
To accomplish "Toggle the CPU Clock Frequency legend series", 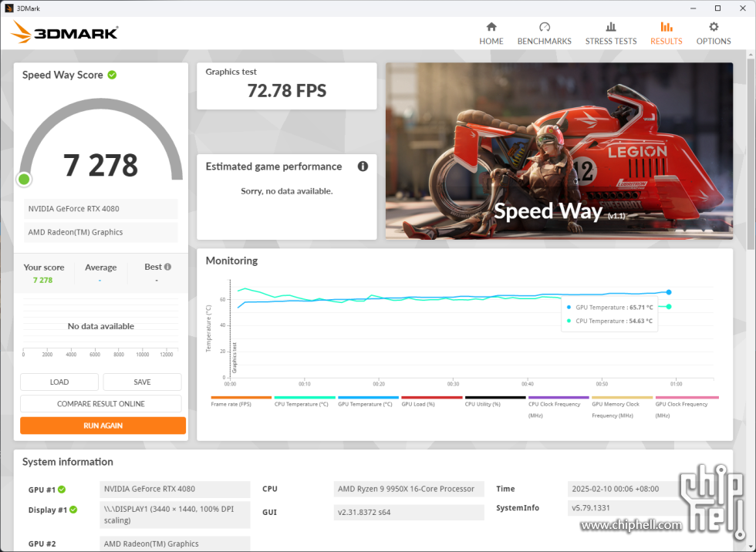I will point(559,408).
